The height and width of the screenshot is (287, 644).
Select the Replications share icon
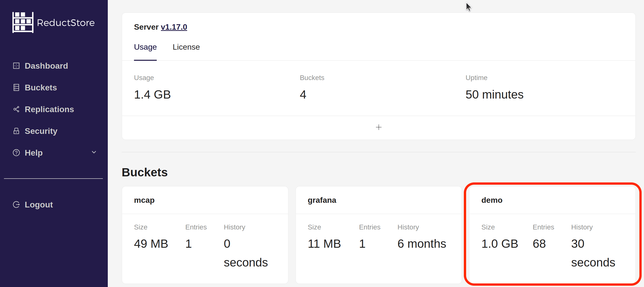(x=16, y=109)
